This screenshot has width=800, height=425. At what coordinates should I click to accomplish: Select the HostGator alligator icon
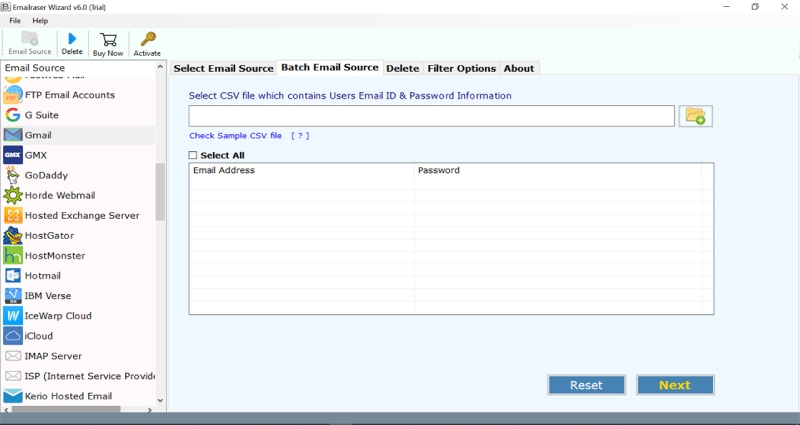click(13, 235)
